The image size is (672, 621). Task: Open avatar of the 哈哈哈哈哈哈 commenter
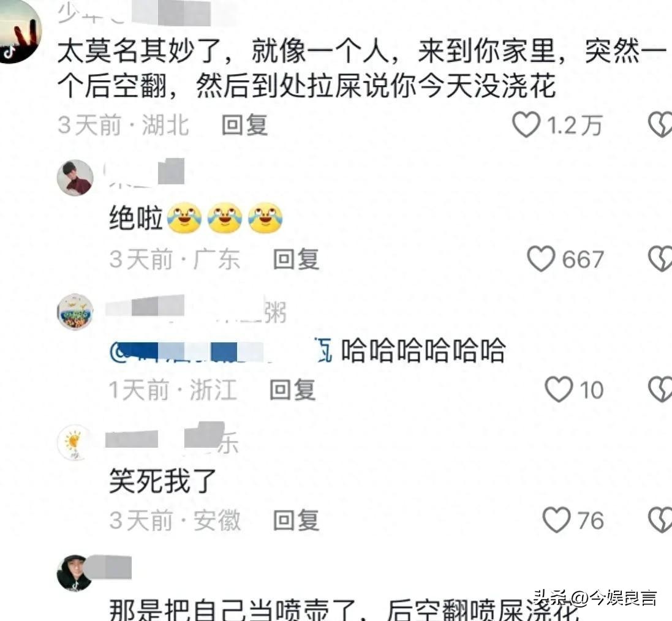(x=75, y=312)
